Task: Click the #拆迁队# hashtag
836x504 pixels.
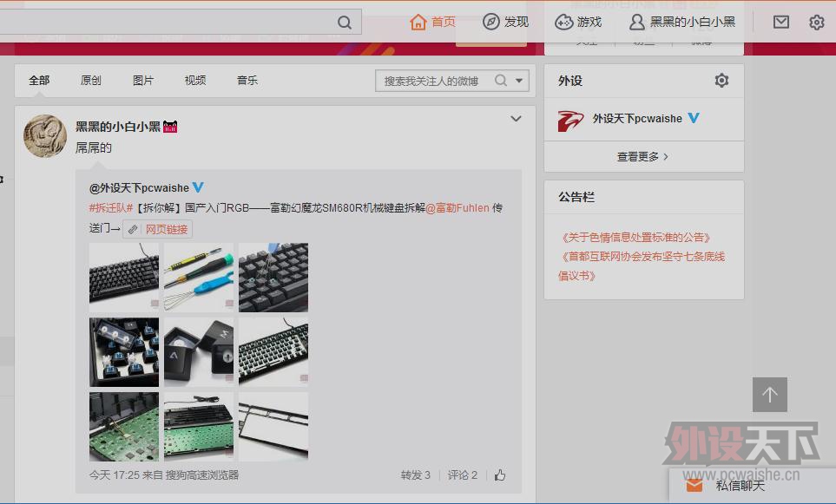Action: click(x=111, y=208)
